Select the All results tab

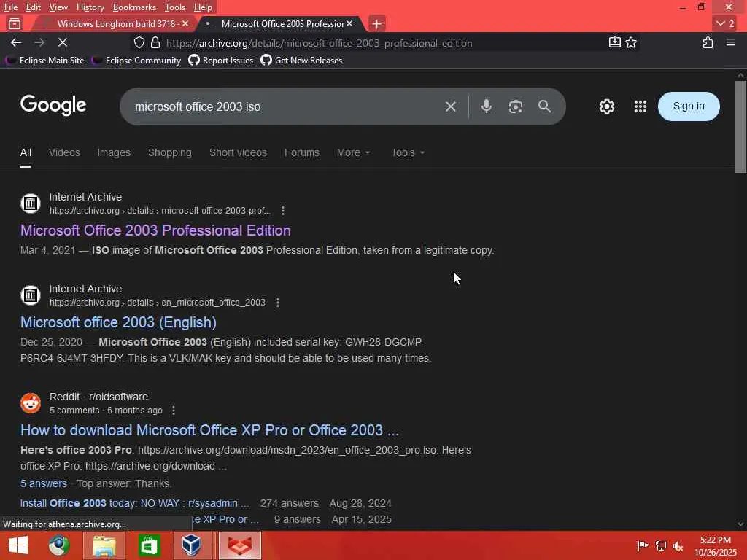pos(26,152)
